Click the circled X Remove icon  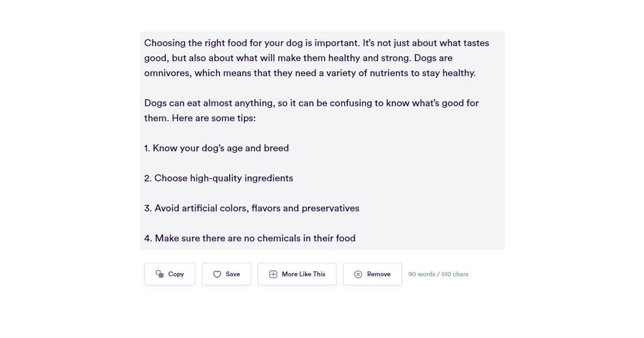[x=358, y=274]
